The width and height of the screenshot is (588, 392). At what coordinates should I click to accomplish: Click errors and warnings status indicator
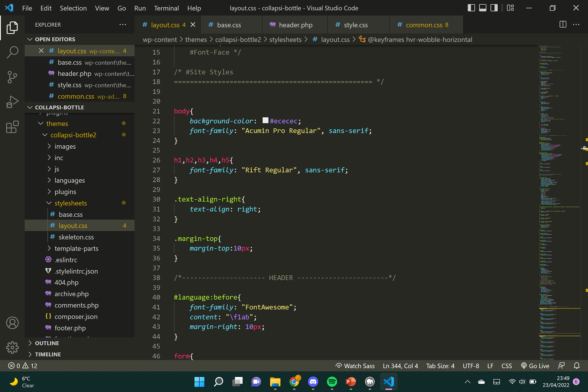click(23, 366)
